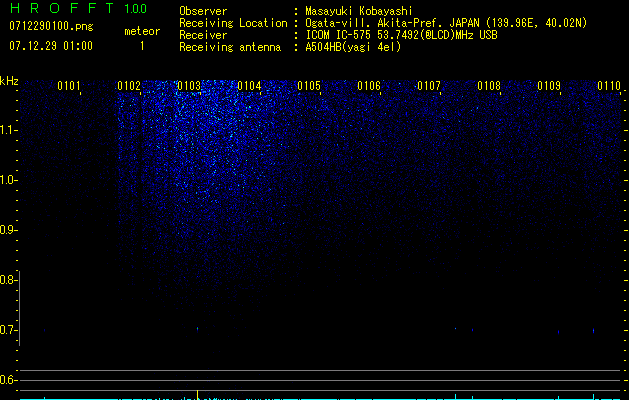Click the 0.8 kHz axis label
This screenshot has height=400, width=629.
pyautogui.click(x=7, y=280)
